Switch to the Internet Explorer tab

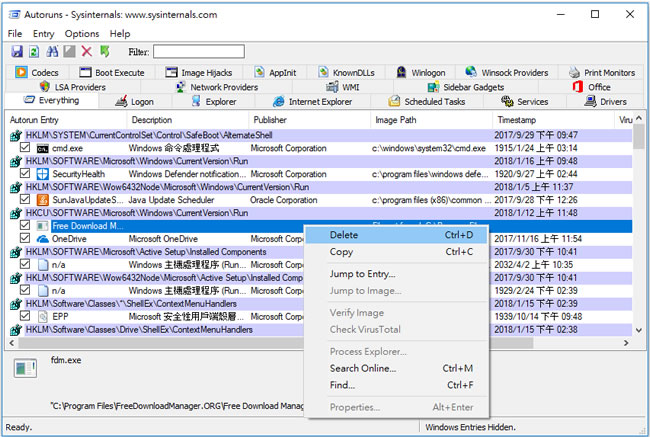(x=313, y=102)
